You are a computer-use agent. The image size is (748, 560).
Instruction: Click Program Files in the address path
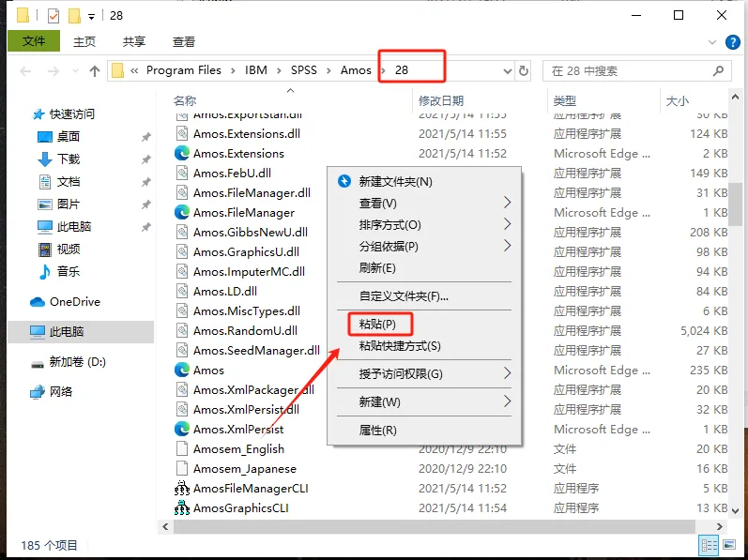click(x=184, y=70)
